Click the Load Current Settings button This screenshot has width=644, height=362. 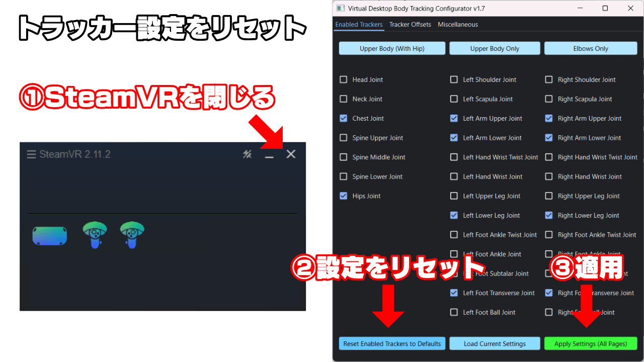tap(495, 344)
